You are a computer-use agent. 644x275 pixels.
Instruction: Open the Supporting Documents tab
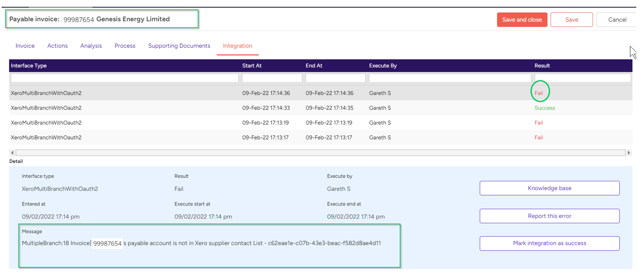(179, 46)
